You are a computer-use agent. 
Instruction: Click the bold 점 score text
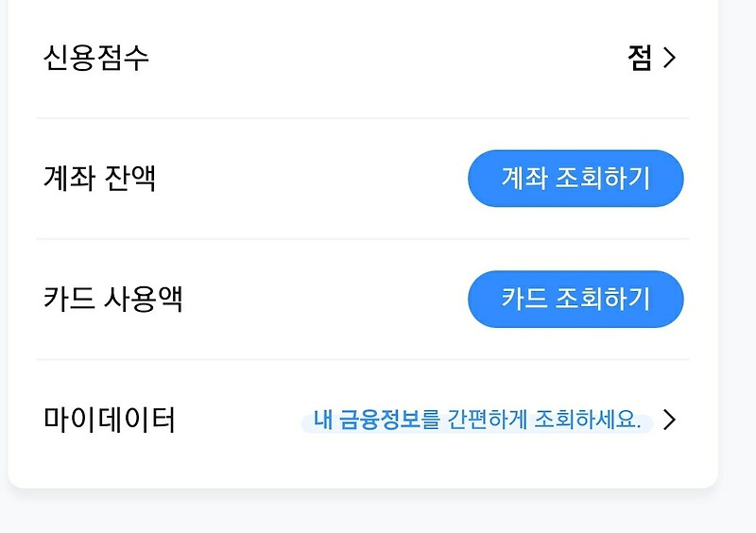640,58
